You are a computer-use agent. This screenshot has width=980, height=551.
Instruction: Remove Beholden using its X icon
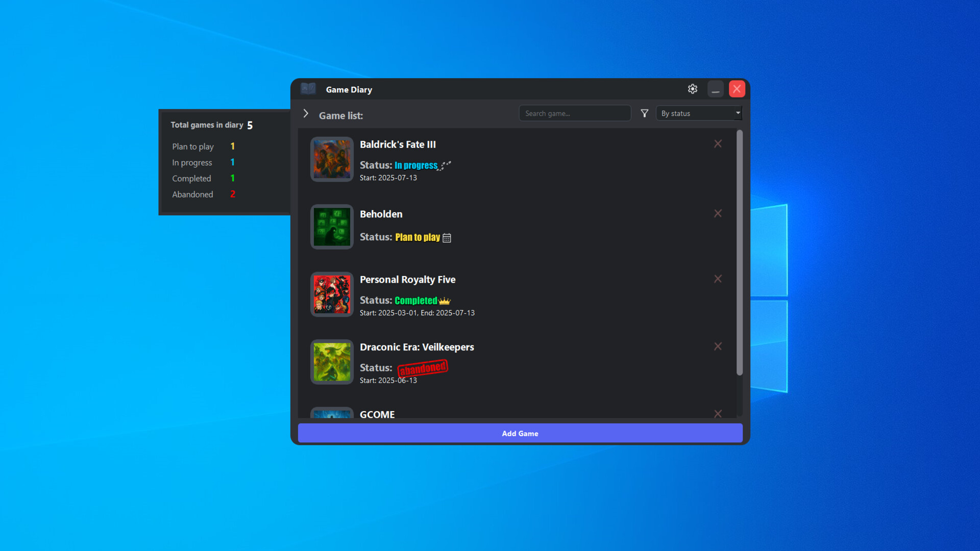click(718, 213)
